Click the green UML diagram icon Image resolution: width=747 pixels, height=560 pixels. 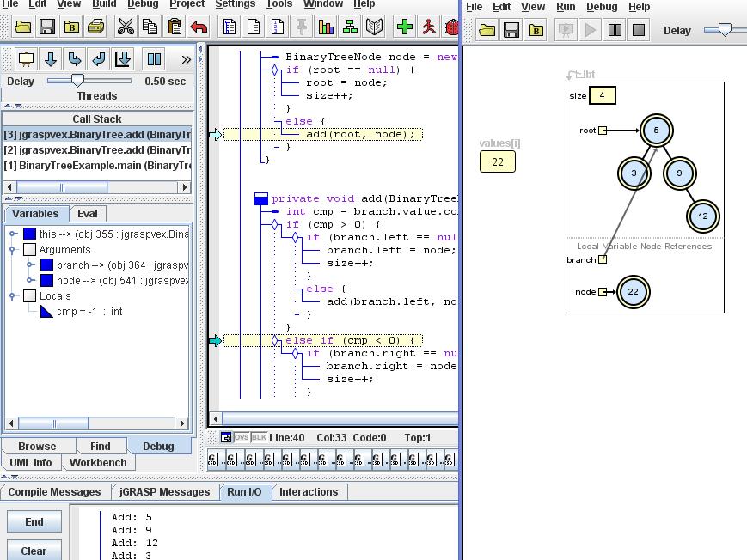tap(350, 27)
